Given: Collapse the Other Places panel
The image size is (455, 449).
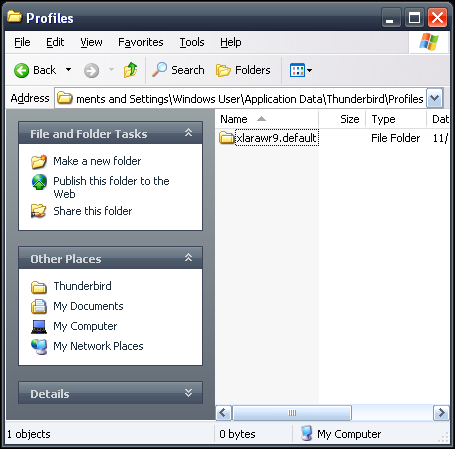Looking at the screenshot, I should pyautogui.click(x=188, y=258).
